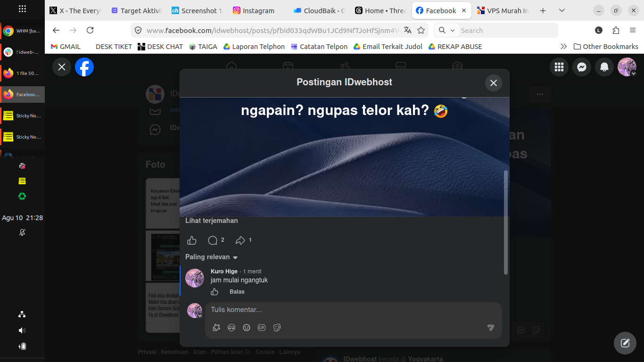Click the facebook.com address bar URL
The height and width of the screenshot is (362, 644).
(273, 30)
